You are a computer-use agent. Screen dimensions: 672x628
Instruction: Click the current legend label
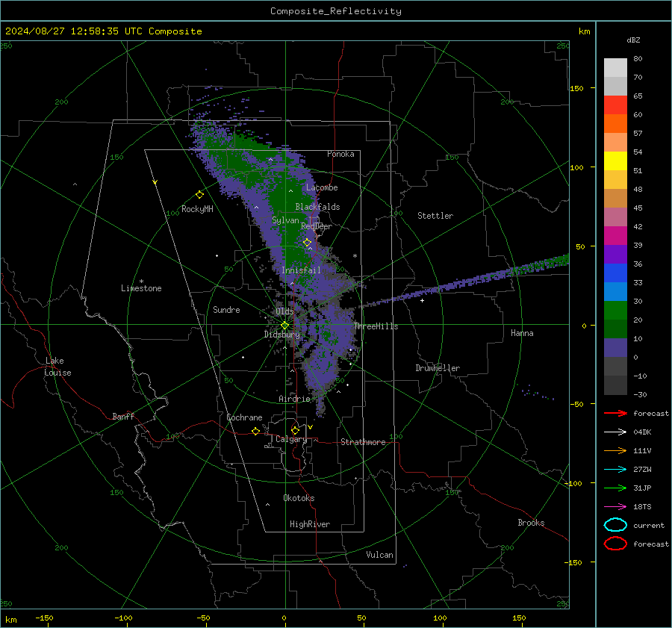[x=649, y=525]
